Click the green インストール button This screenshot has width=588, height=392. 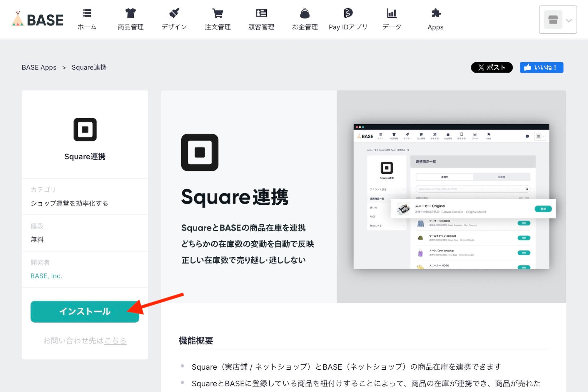pos(85,311)
